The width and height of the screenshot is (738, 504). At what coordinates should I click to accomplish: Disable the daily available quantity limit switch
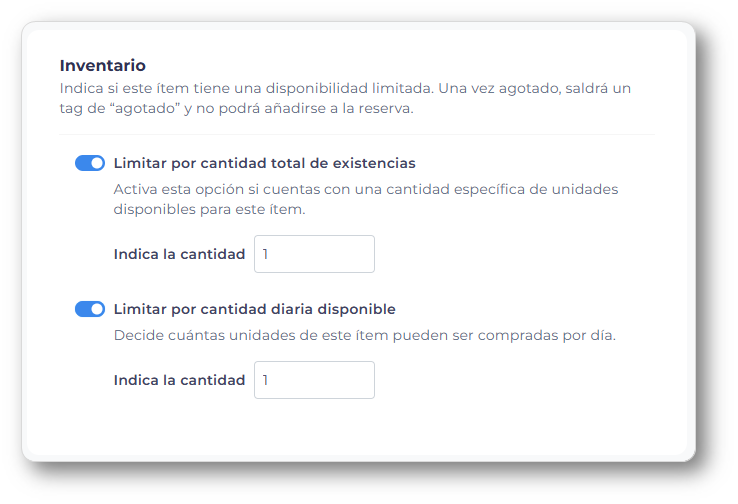[x=90, y=309]
